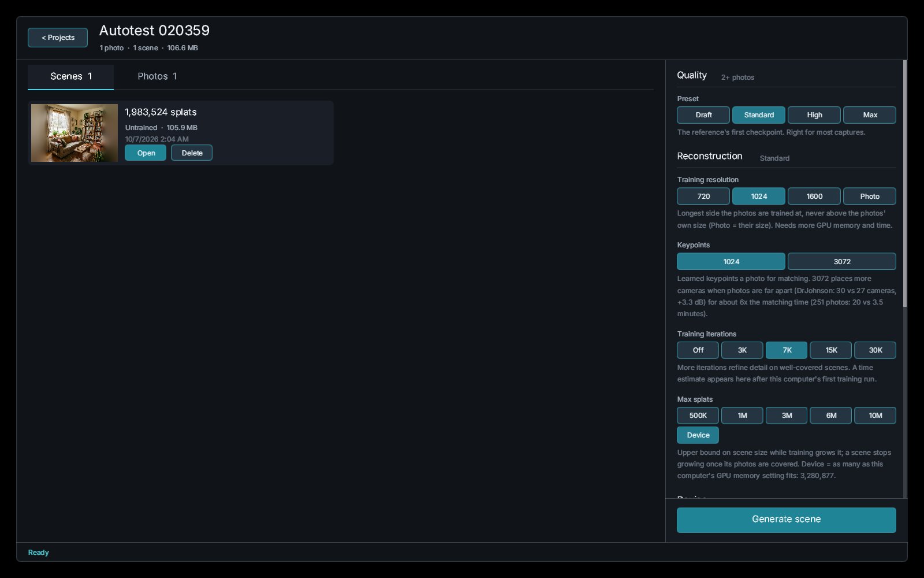Select the Device max splats button
This screenshot has height=578, width=924.
[x=698, y=435]
